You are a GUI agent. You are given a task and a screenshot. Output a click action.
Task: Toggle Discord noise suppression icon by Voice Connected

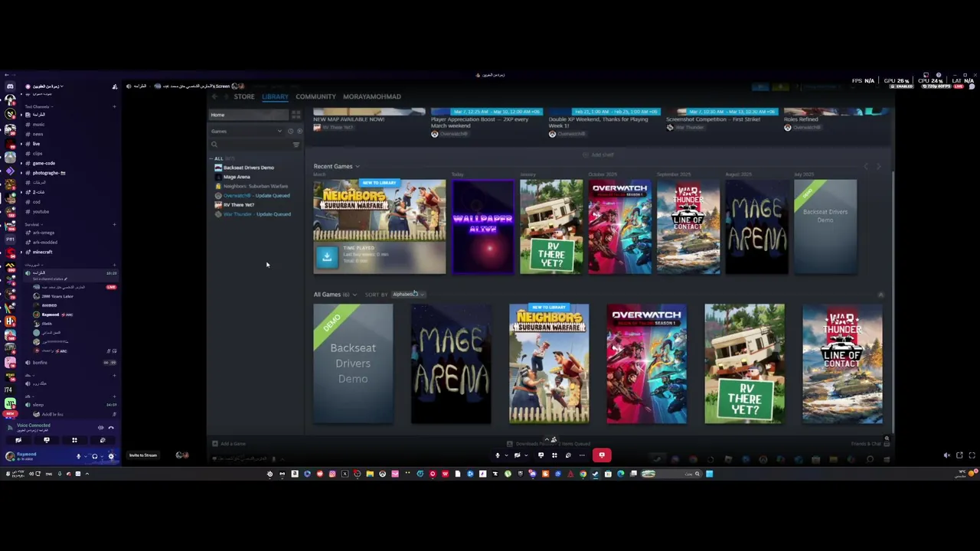[100, 428]
